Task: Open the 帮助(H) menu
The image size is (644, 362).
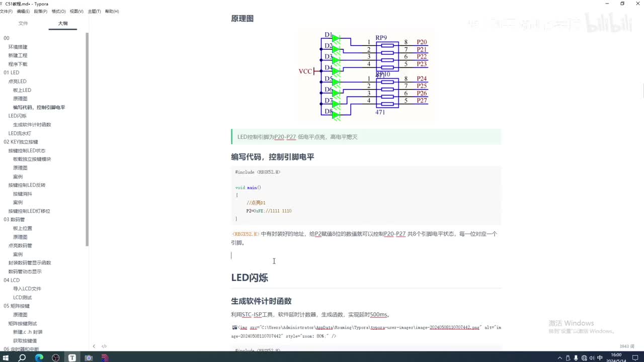Action: 112,11
